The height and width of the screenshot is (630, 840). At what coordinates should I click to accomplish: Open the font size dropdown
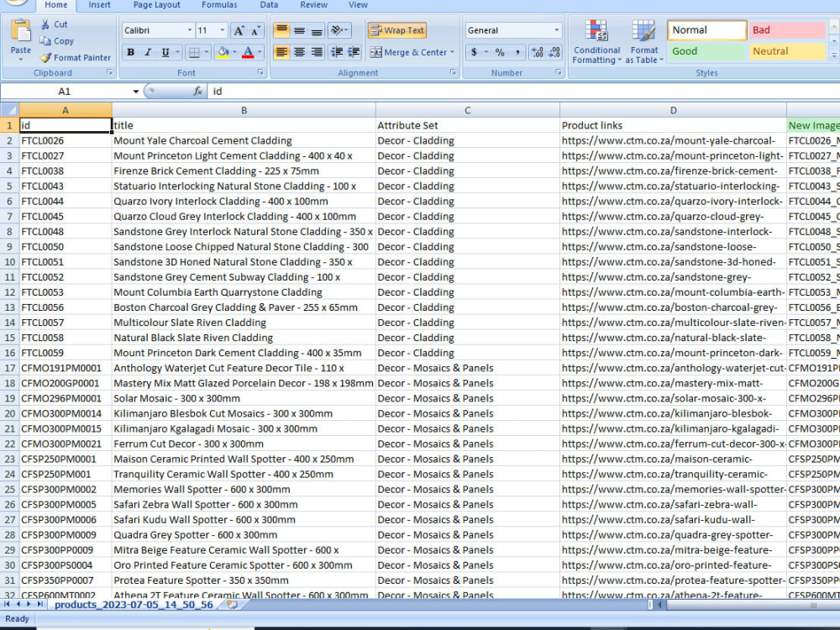pyautogui.click(x=223, y=30)
